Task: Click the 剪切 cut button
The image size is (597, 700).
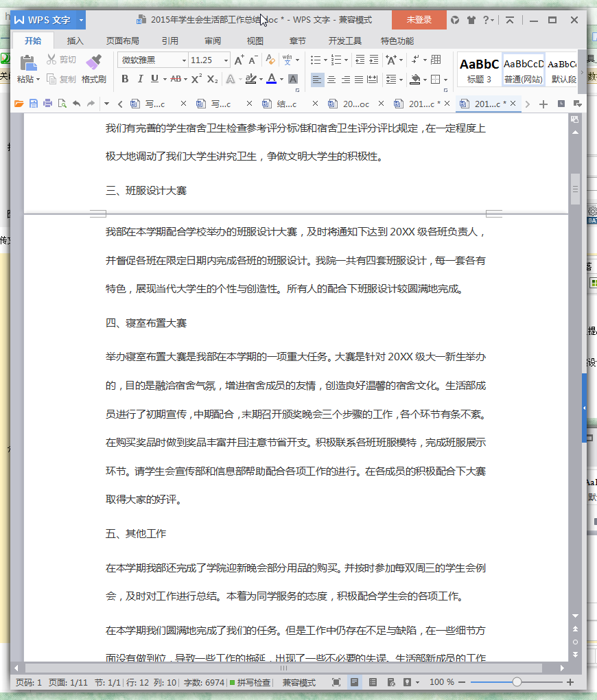Action: coord(61,60)
